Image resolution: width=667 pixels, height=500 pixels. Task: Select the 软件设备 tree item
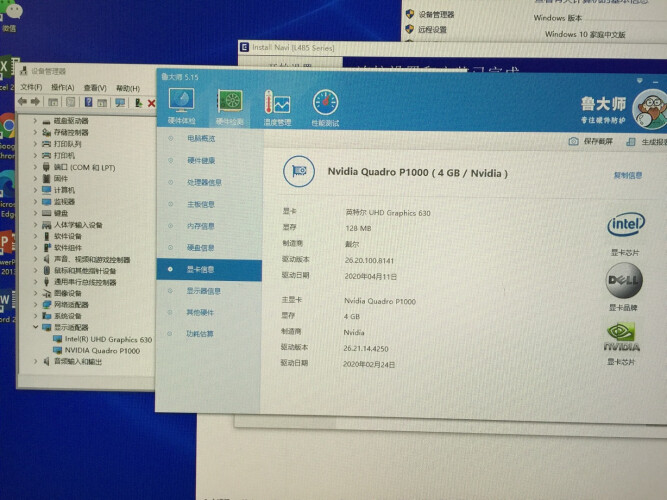point(68,236)
